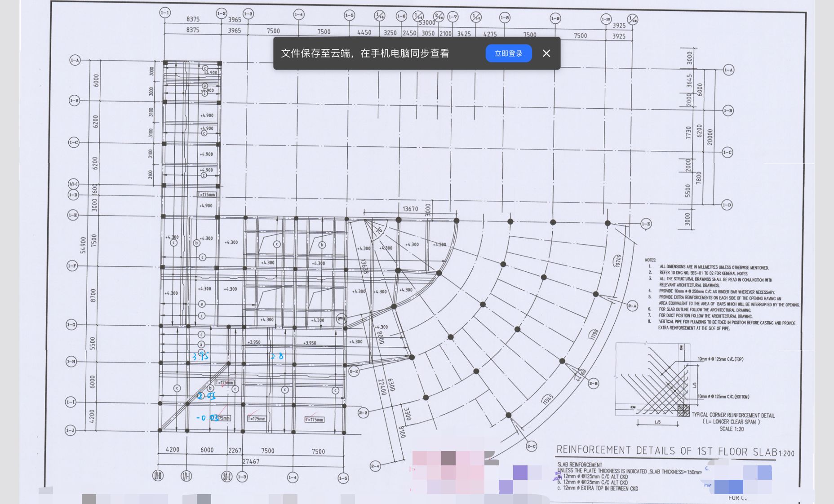Click the 20000 dimension on the right side
This screenshot has height=504, width=834.
710,137
